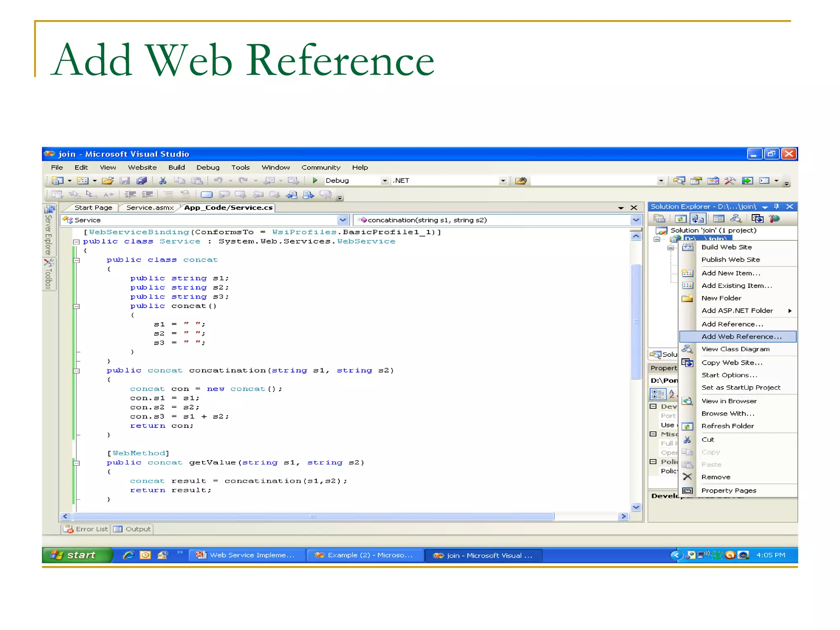Collapse the Service class code region

click(76, 242)
